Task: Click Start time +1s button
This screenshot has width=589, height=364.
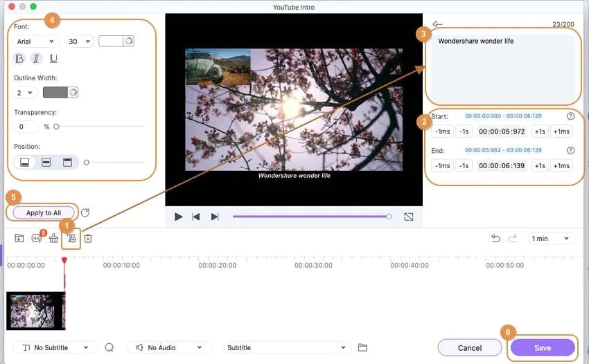Action: point(540,131)
